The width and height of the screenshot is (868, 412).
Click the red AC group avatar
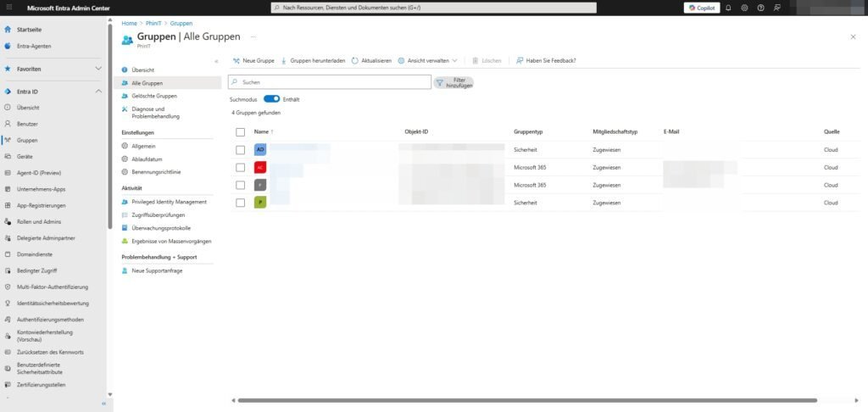coord(261,167)
